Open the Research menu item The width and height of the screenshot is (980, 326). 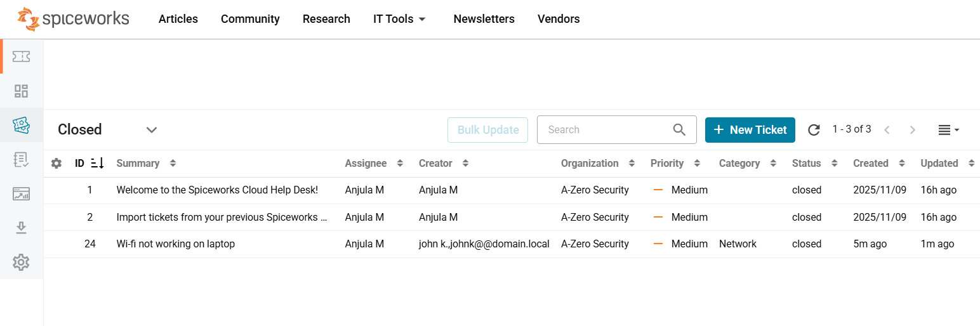(x=326, y=19)
